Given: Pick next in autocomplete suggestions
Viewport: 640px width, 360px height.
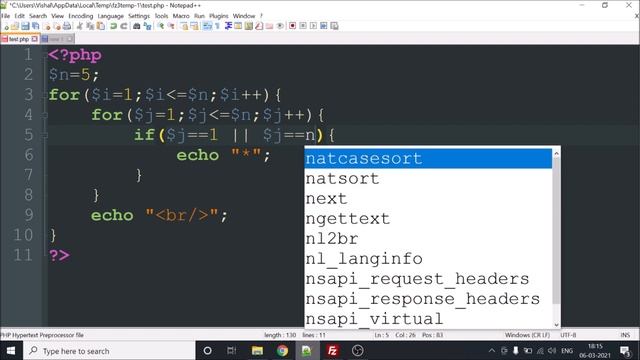Looking at the screenshot, I should (x=428, y=198).
